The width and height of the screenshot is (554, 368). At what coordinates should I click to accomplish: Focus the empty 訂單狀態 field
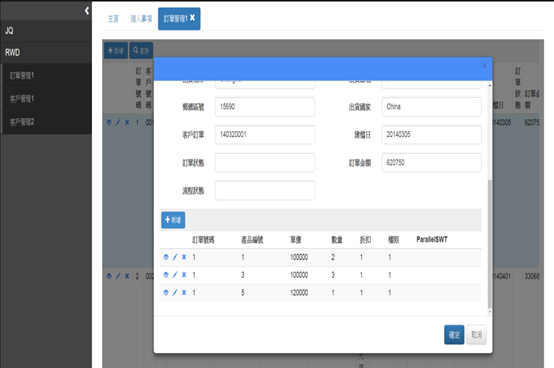pyautogui.click(x=265, y=162)
